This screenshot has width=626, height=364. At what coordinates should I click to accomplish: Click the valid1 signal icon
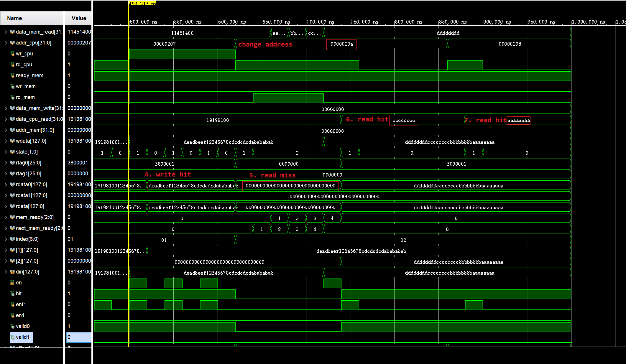tap(12, 337)
